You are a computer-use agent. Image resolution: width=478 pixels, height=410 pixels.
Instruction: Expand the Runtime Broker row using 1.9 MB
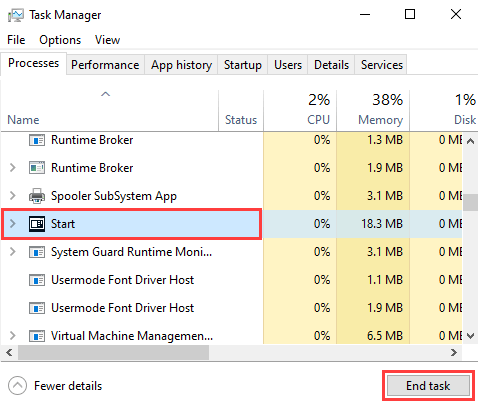click(x=13, y=168)
